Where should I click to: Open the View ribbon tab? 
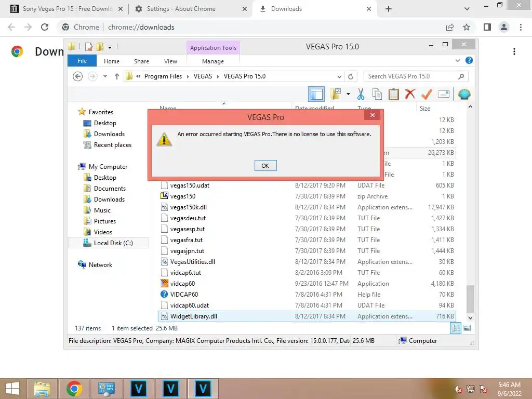click(170, 61)
